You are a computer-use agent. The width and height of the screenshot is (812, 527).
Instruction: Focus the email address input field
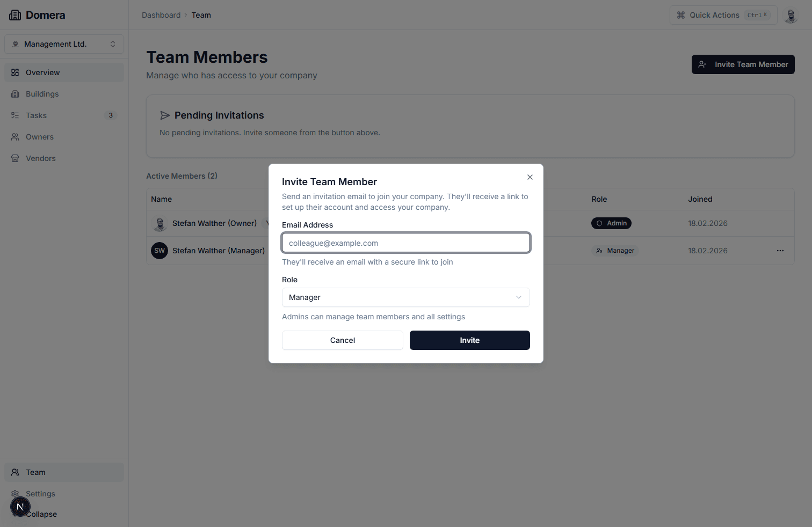coord(405,243)
